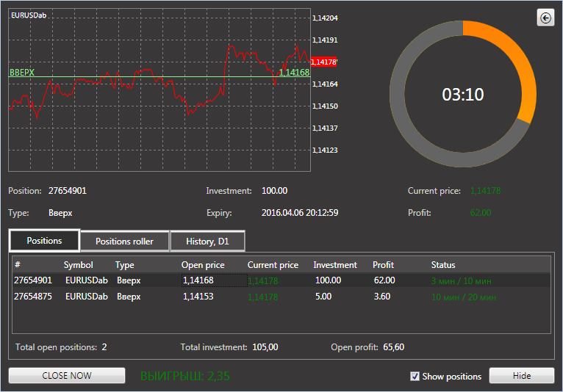Click the Total investment value 105,00
This screenshot has height=392, width=563.
pos(265,346)
